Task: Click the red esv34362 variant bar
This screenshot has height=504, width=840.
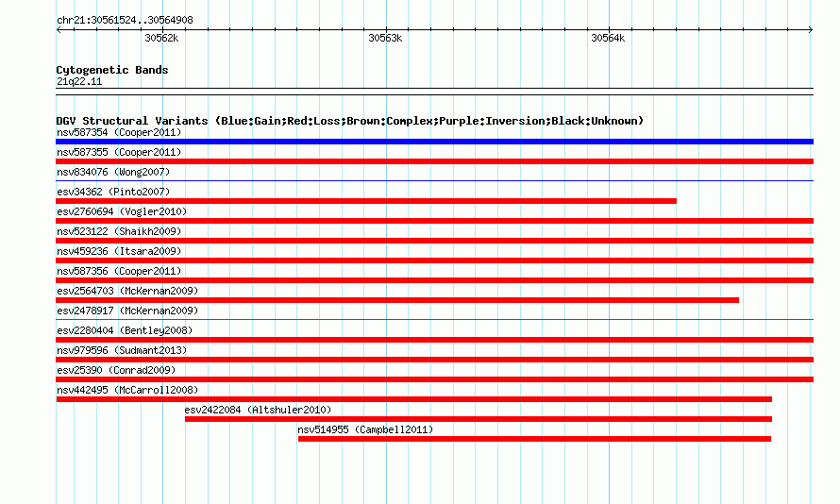Action: (366, 201)
